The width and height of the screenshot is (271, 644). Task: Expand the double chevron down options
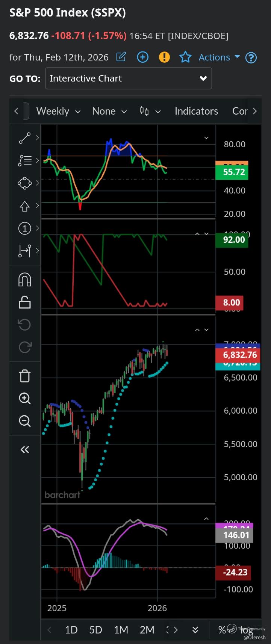coord(195,630)
